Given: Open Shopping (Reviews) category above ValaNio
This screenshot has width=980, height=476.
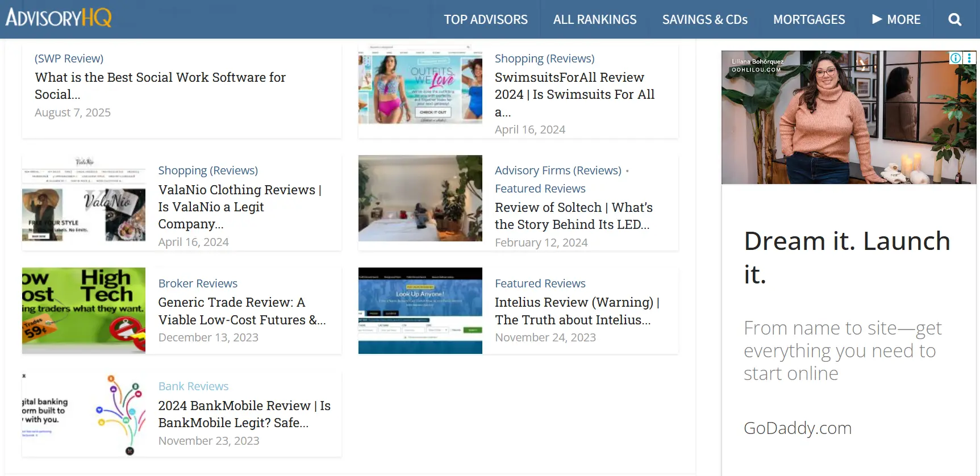Looking at the screenshot, I should (x=208, y=170).
